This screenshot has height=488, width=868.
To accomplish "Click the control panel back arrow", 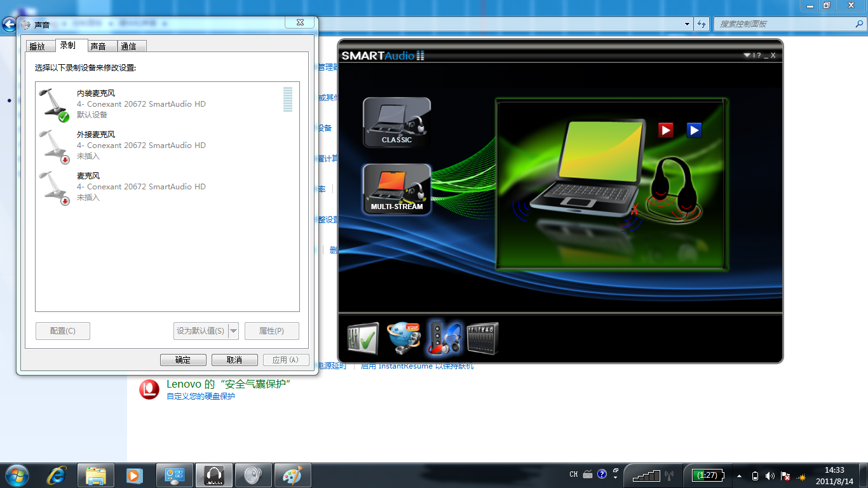I will [x=9, y=25].
